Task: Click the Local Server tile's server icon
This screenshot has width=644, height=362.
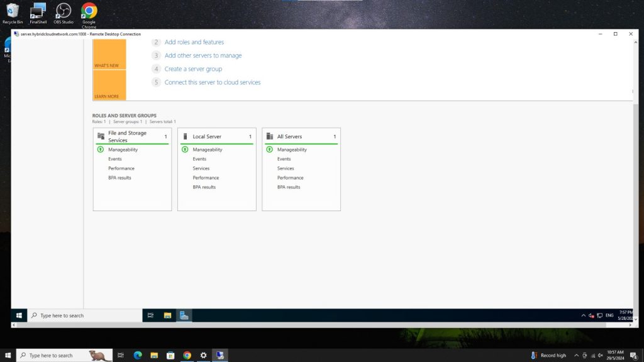Action: 186,136
